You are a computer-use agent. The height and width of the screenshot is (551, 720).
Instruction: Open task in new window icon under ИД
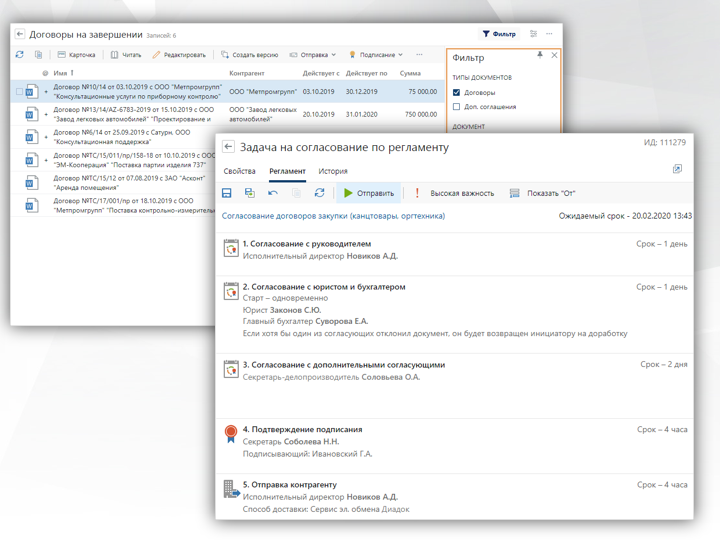[x=677, y=169]
